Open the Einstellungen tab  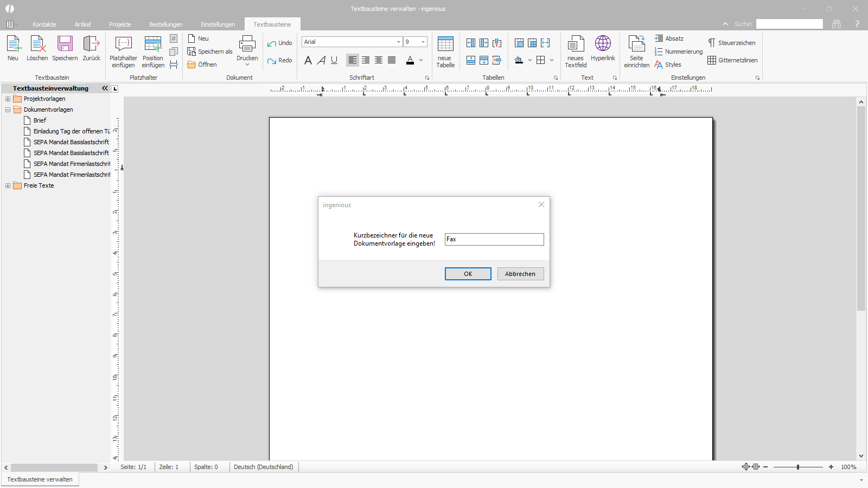tap(218, 24)
